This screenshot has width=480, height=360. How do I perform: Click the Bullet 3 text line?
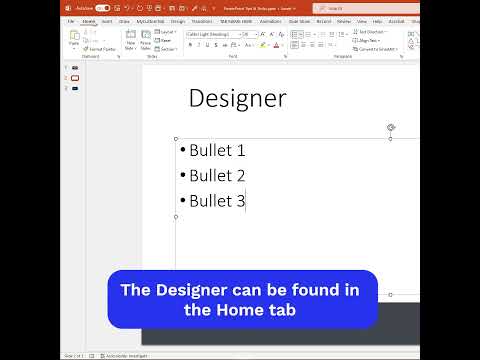click(217, 201)
